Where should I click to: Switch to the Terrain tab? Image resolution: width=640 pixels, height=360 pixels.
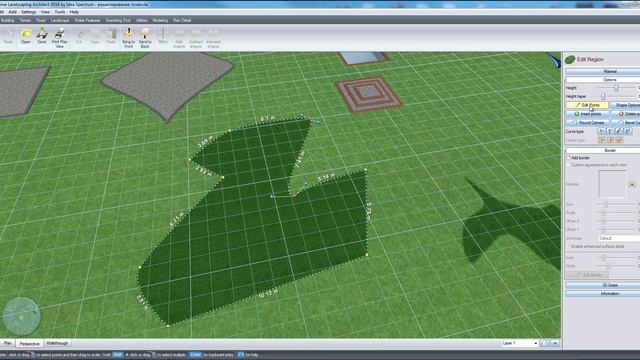[x=25, y=20]
